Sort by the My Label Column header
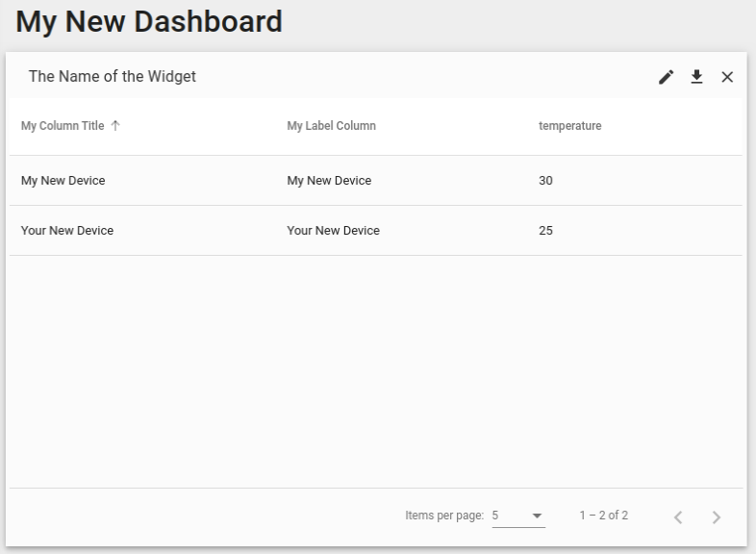 (331, 126)
